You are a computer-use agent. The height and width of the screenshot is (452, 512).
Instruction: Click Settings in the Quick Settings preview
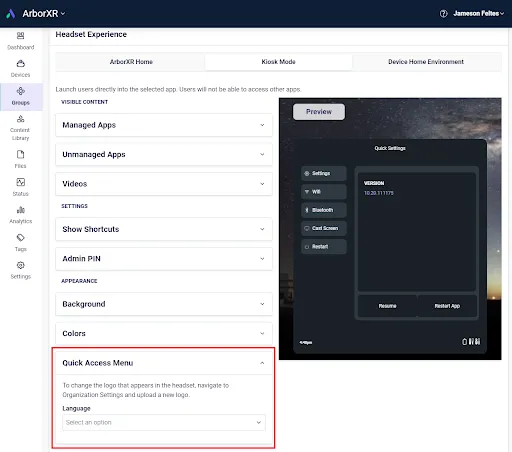pos(324,173)
